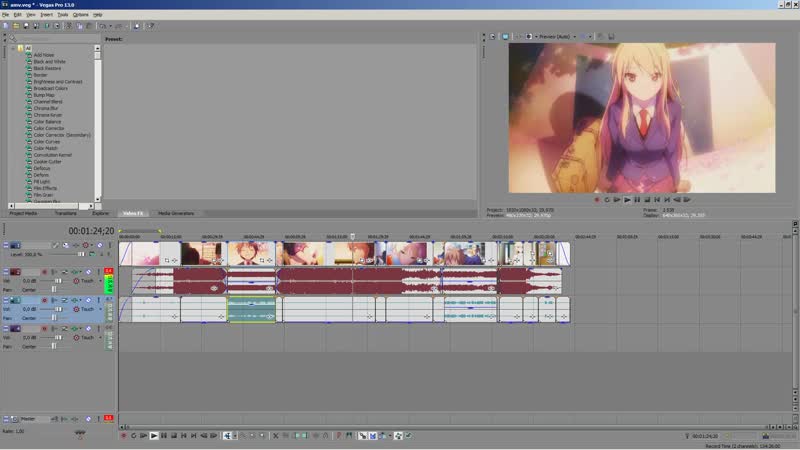Switch to the Project Media tab

23,213
